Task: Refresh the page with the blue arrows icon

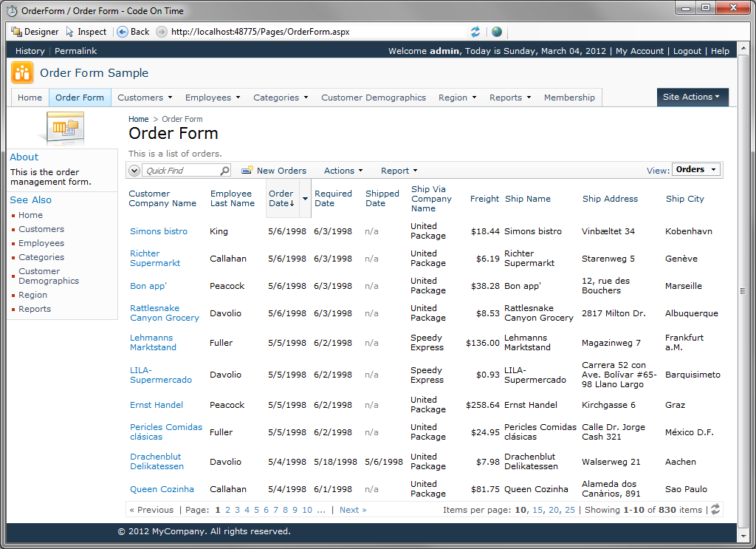Action: [475, 32]
